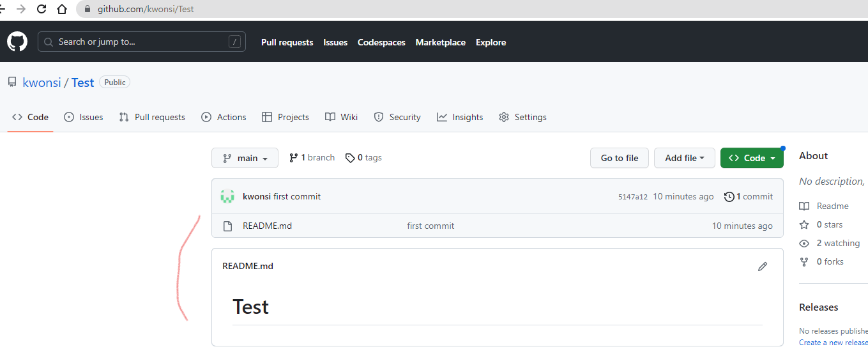Open the kwonsi owner link in header
This screenshot has width=868, height=349.
pos(42,82)
